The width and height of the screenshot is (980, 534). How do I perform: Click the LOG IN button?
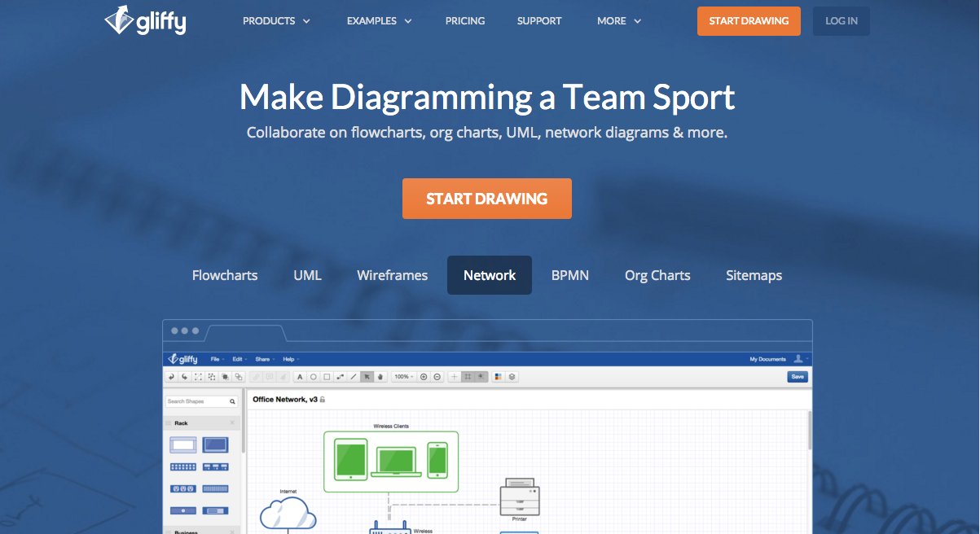tap(842, 21)
